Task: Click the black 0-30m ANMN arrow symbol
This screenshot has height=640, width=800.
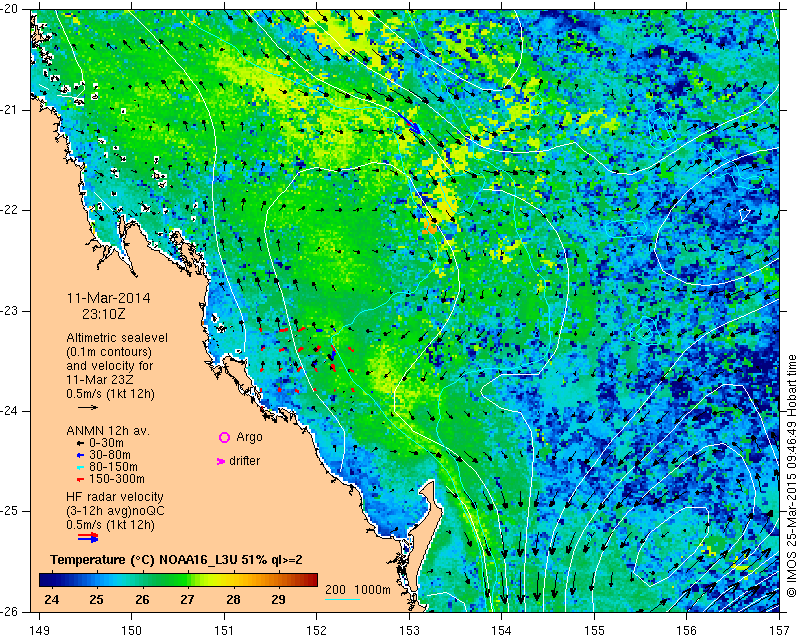Action: [80, 443]
